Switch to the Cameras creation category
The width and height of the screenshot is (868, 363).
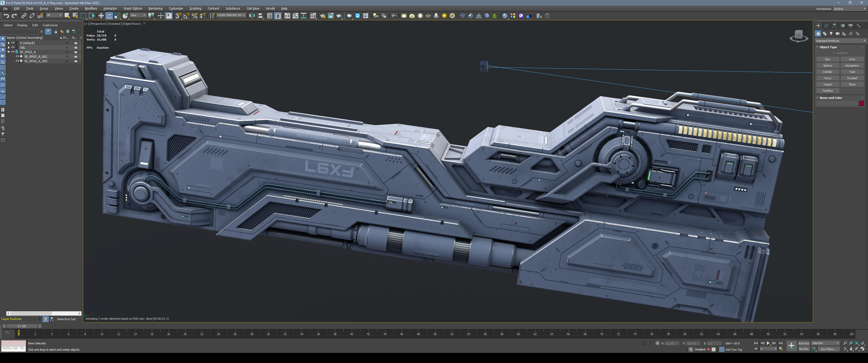tap(838, 34)
